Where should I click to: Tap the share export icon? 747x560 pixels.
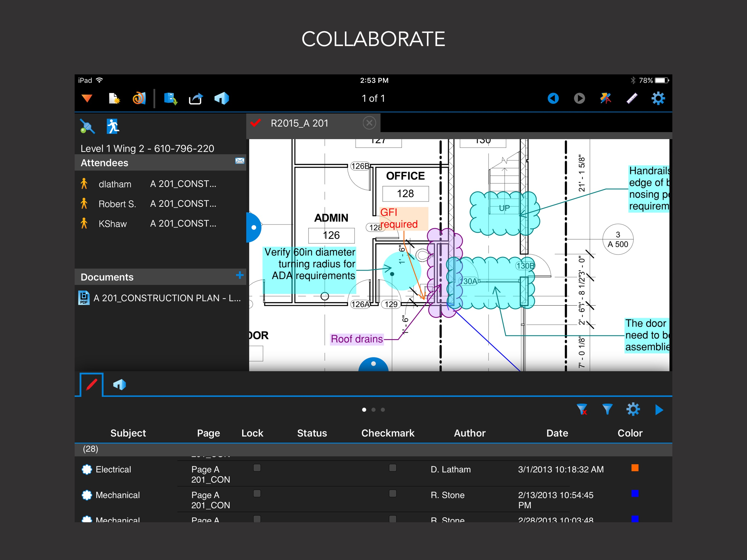pos(195,99)
